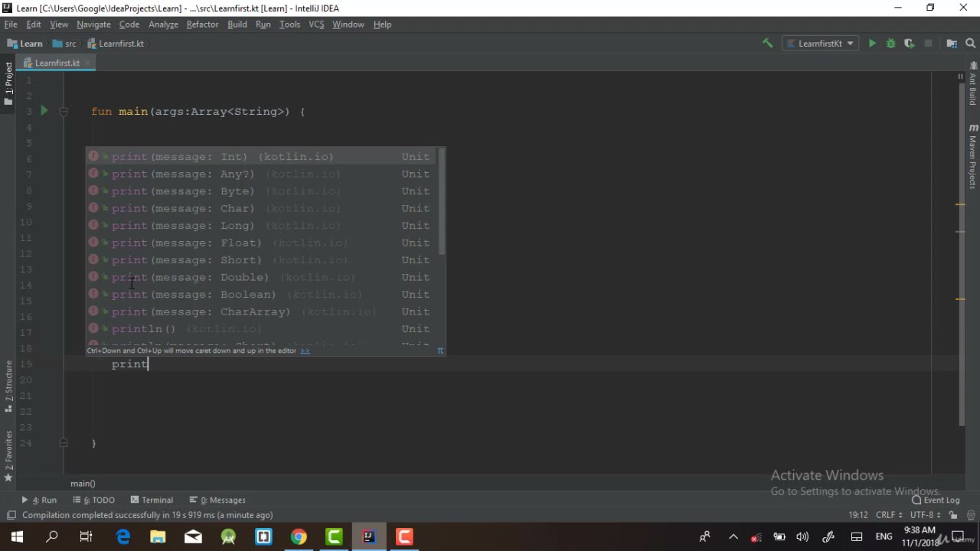The width and height of the screenshot is (980, 551).
Task: Open Windows taskbar search icon
Action: pyautogui.click(x=52, y=537)
